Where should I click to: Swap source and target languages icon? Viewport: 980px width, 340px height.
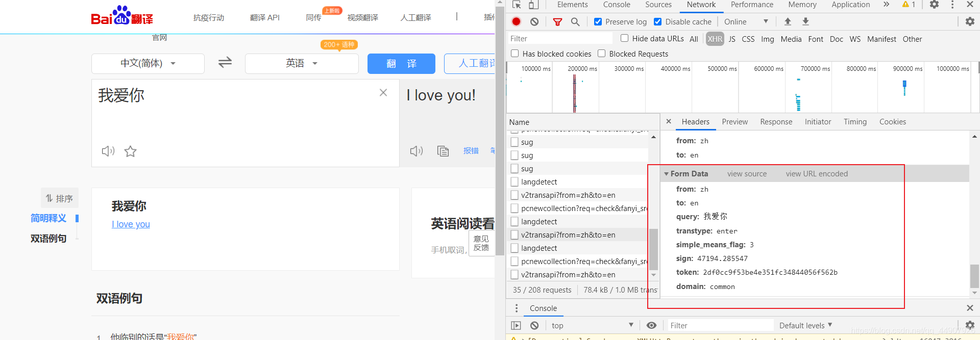(x=225, y=62)
